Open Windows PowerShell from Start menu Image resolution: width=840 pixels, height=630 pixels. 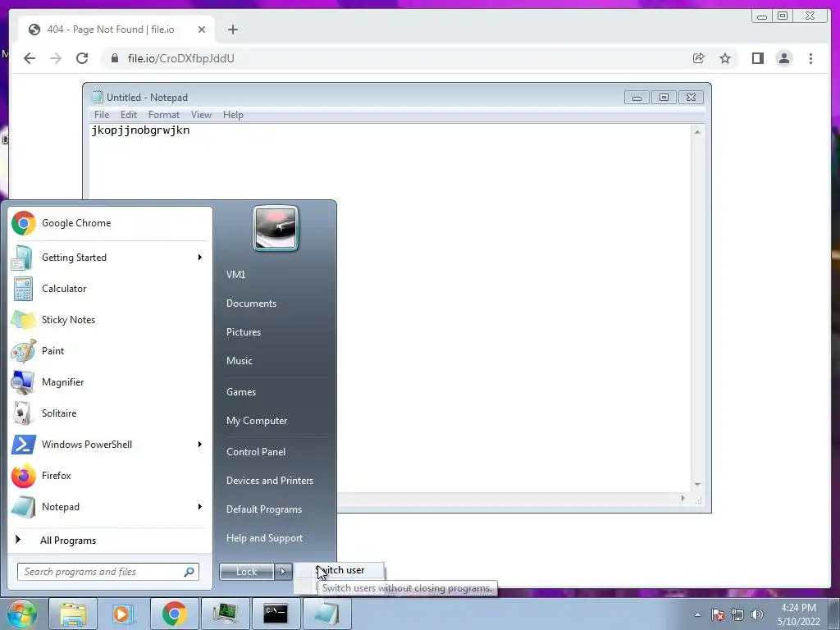pos(109,444)
